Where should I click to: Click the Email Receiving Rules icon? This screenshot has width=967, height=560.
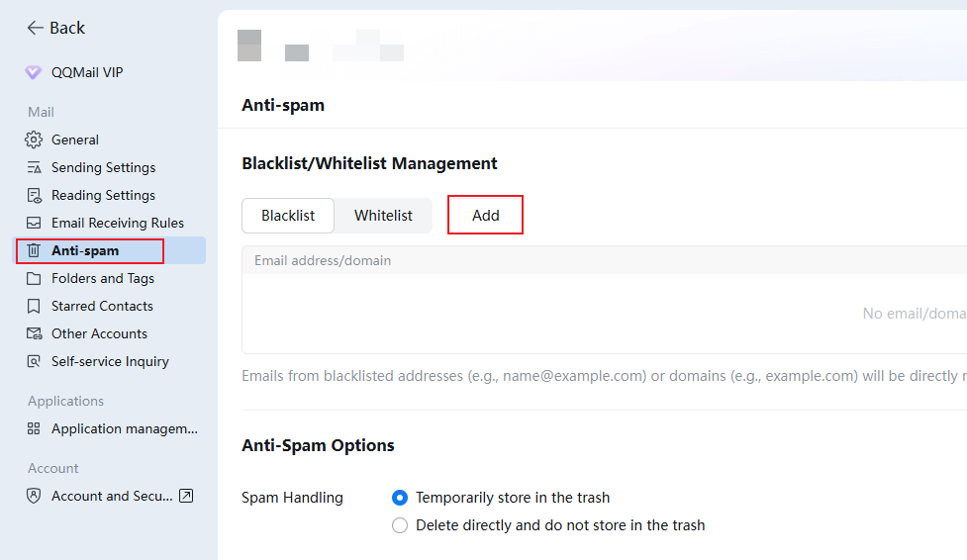pyautogui.click(x=34, y=223)
